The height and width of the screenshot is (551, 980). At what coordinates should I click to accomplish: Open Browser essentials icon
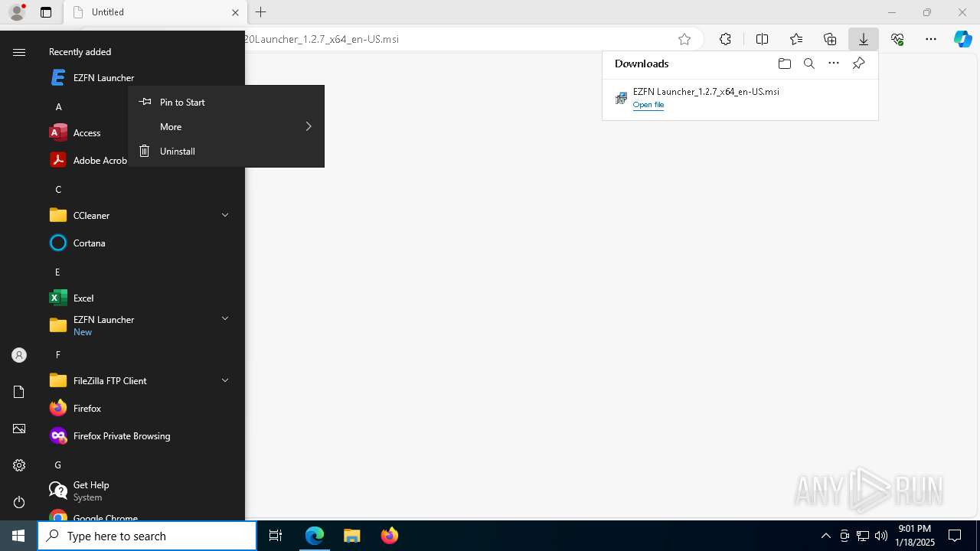[897, 39]
